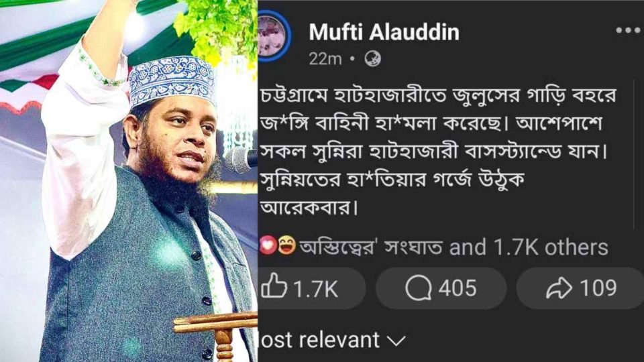Tap the 109 shares button

pyautogui.click(x=580, y=288)
